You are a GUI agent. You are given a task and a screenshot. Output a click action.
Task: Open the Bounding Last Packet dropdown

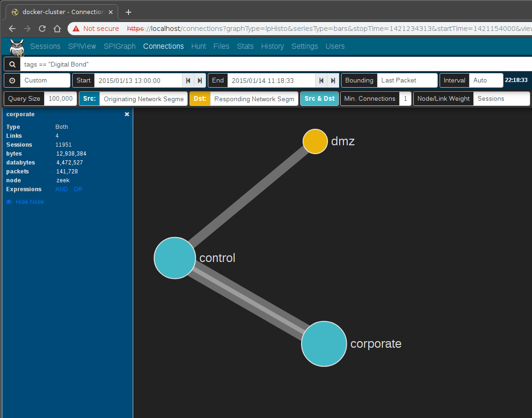407,80
